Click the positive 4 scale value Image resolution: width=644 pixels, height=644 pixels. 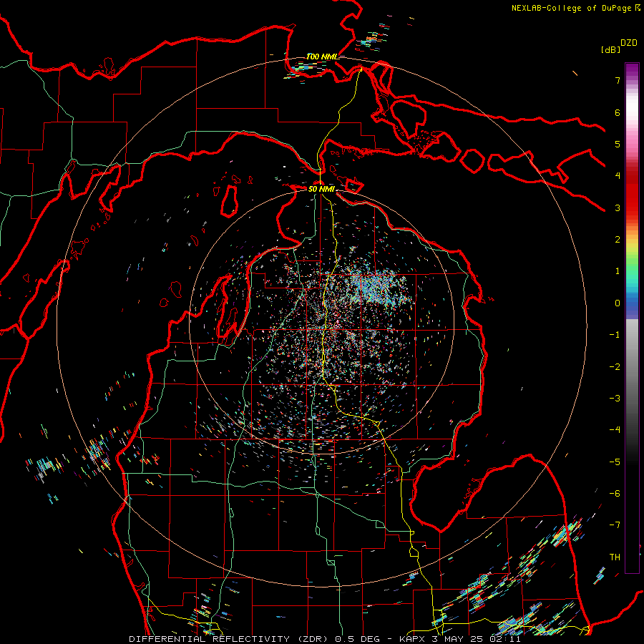(x=618, y=176)
